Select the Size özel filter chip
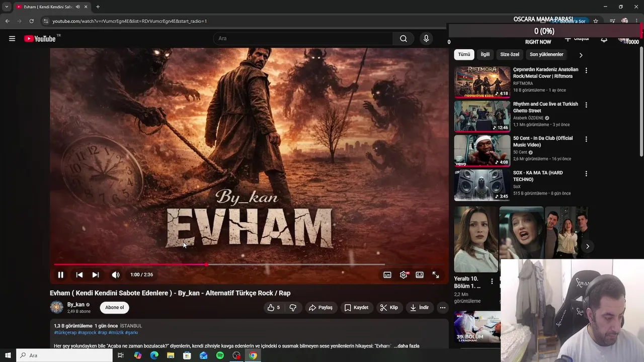644x362 pixels. (510, 54)
